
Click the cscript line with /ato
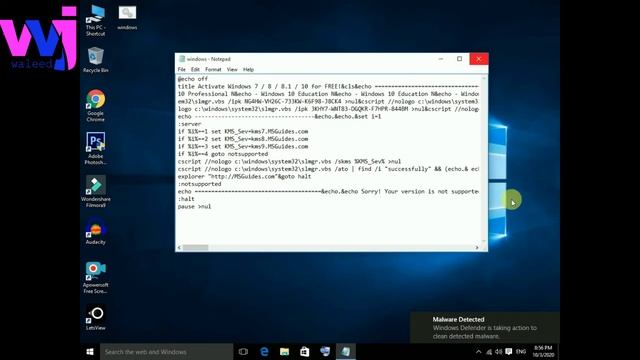328,169
